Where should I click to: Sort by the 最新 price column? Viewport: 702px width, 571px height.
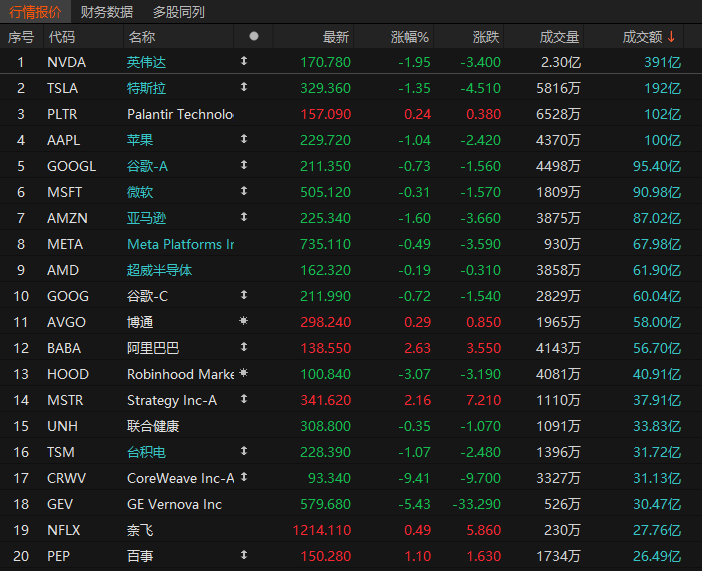336,37
